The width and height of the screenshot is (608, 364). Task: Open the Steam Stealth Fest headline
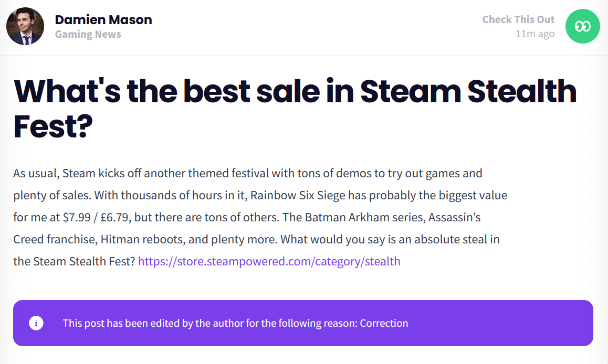295,109
